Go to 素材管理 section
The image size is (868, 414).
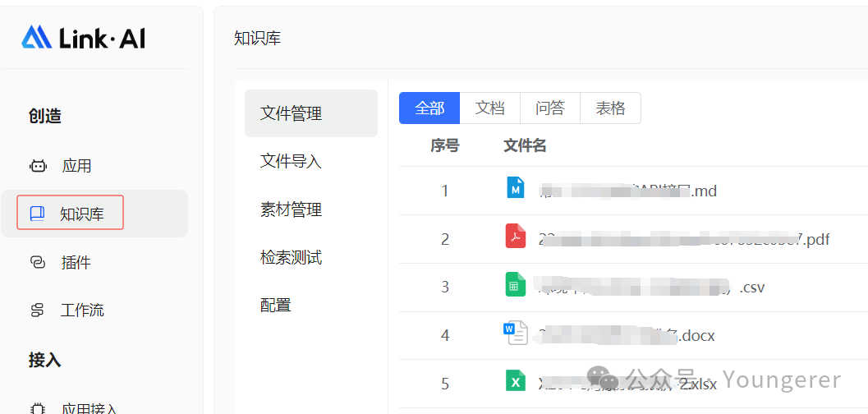click(x=291, y=209)
